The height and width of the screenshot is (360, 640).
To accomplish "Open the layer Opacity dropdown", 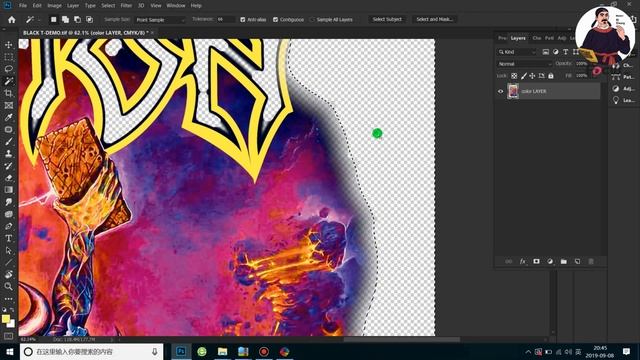I will click(581, 64).
